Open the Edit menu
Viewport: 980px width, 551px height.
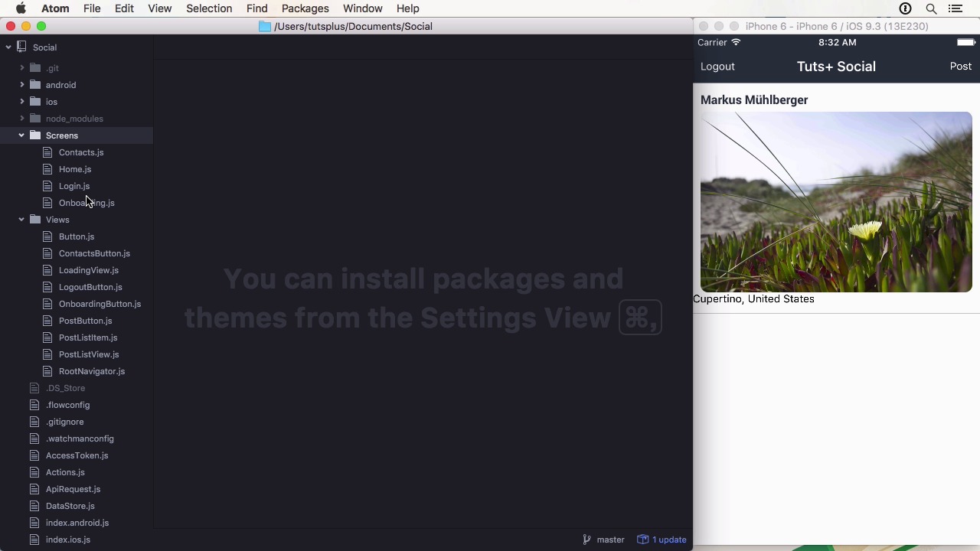tap(124, 8)
